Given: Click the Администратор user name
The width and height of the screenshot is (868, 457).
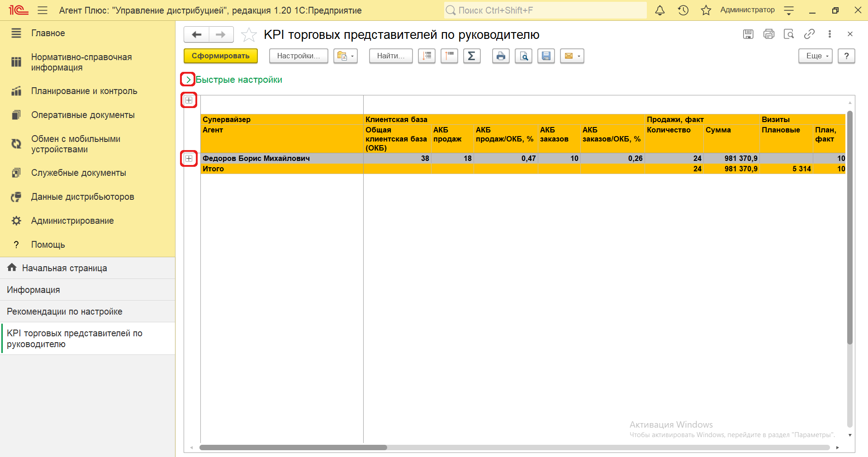Looking at the screenshot, I should coord(747,10).
